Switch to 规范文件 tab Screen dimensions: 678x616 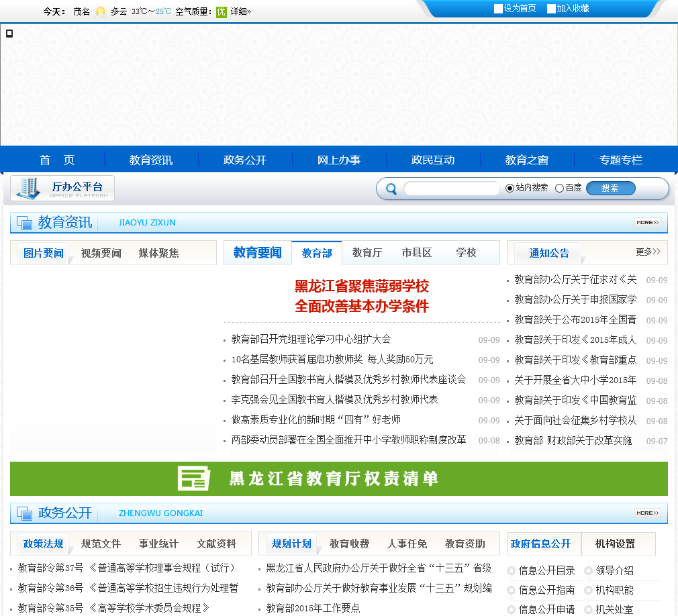(101, 544)
